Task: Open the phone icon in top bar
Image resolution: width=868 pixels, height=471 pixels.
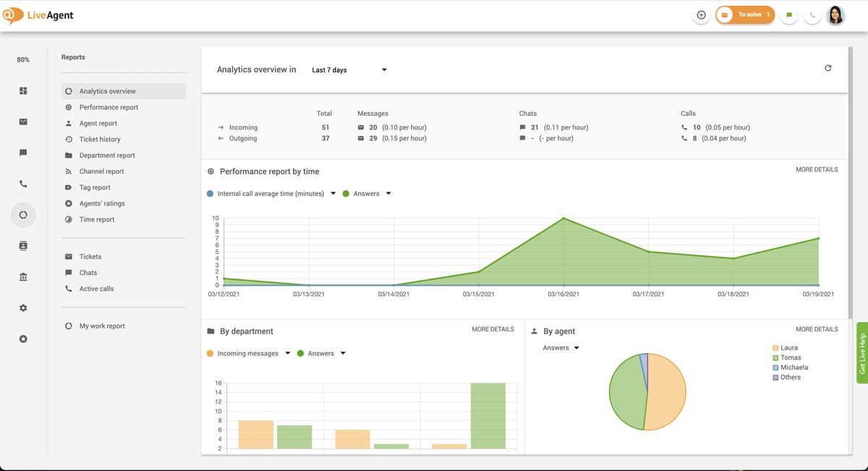Action: point(812,14)
